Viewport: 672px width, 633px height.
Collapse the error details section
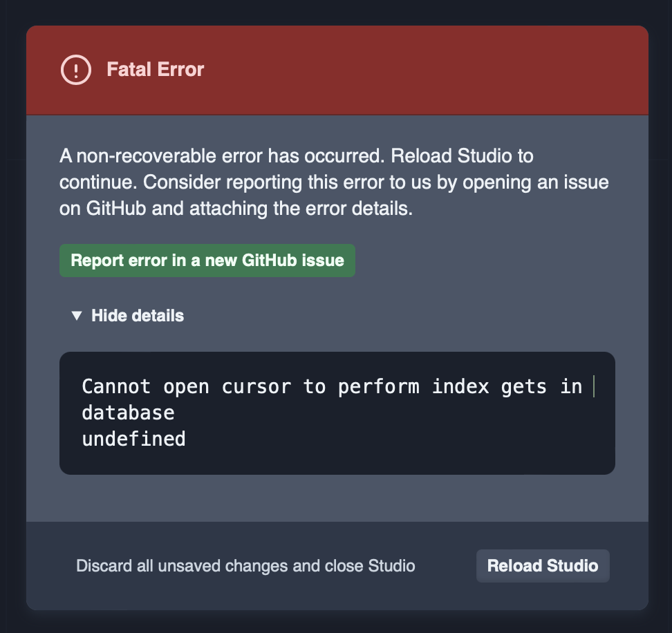tap(136, 315)
